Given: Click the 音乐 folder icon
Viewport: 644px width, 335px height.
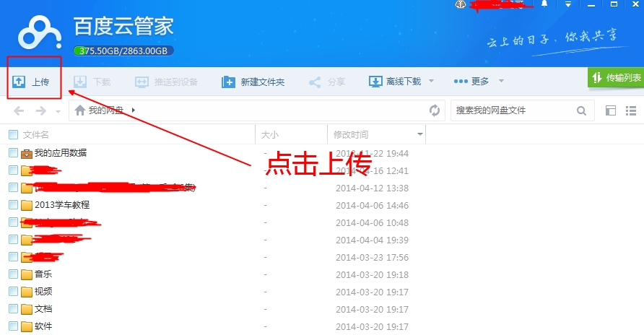Looking at the screenshot, I should (27, 274).
